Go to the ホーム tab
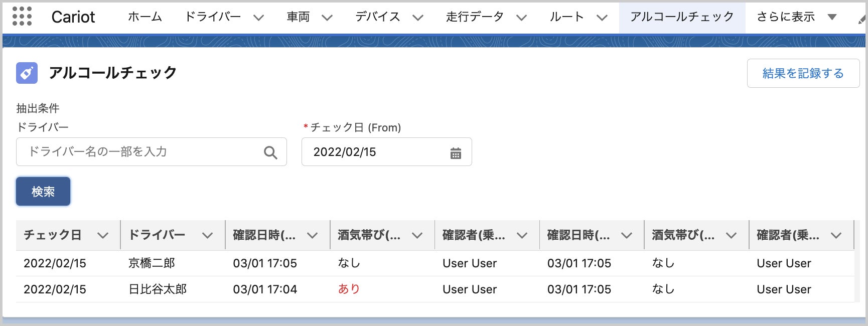 point(145,17)
